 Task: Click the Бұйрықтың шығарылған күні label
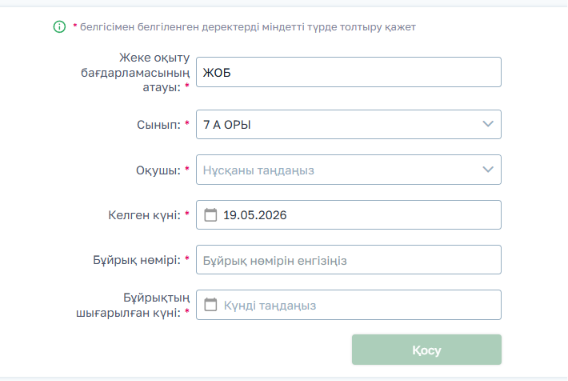pyautogui.click(x=133, y=305)
